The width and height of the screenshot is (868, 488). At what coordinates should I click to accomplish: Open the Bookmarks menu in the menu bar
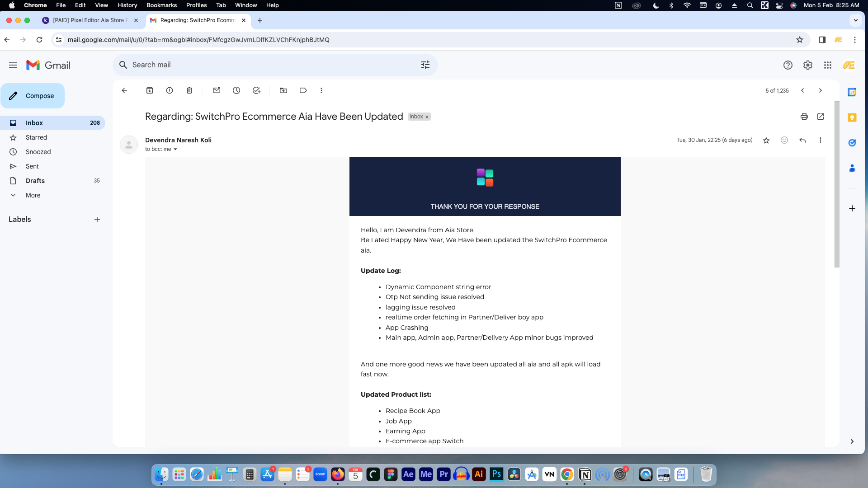pos(161,5)
